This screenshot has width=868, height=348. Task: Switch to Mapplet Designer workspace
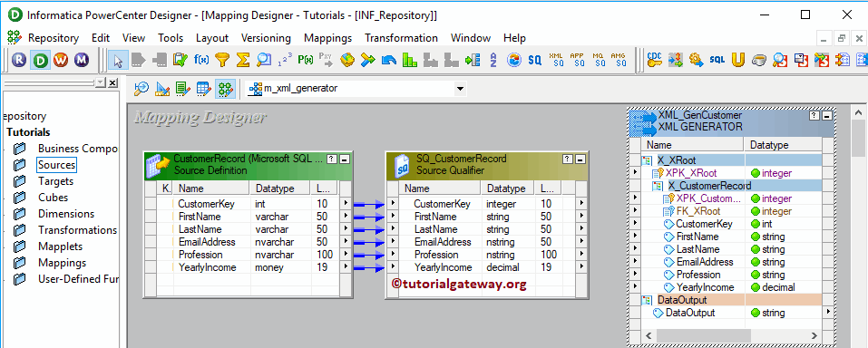pyautogui.click(x=204, y=89)
